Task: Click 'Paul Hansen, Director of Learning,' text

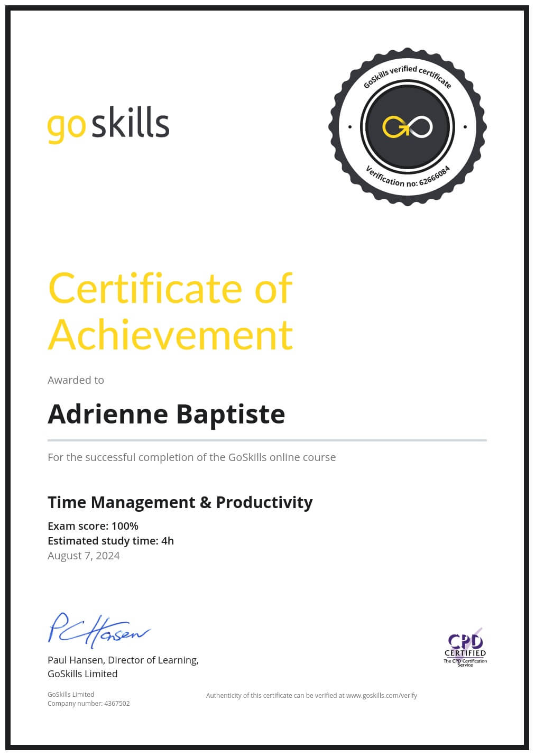Action: click(x=123, y=660)
